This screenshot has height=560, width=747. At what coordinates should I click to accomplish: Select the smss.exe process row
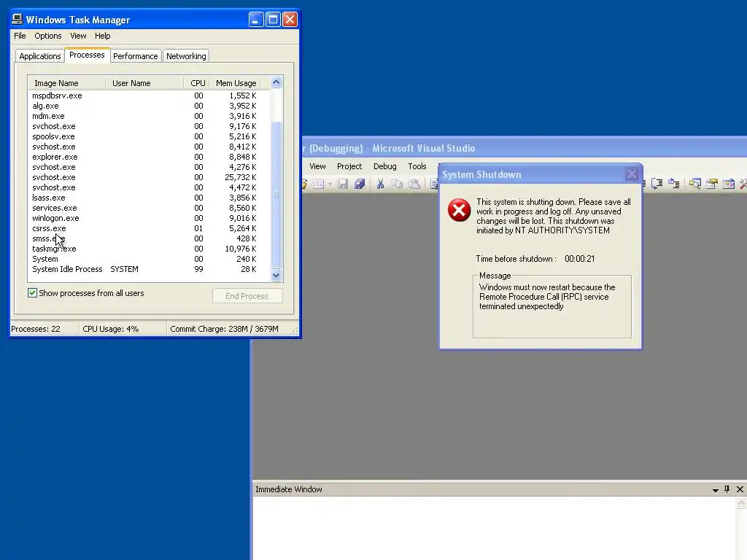[149, 238]
